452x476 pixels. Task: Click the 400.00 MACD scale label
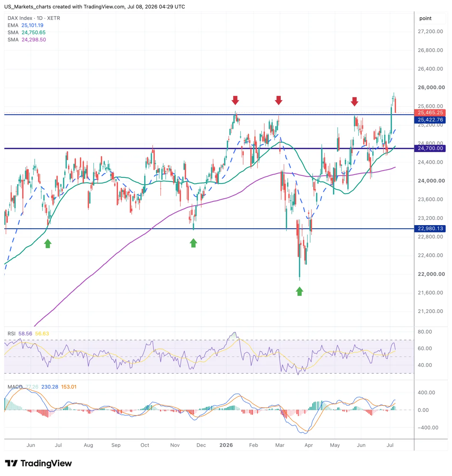click(x=426, y=392)
